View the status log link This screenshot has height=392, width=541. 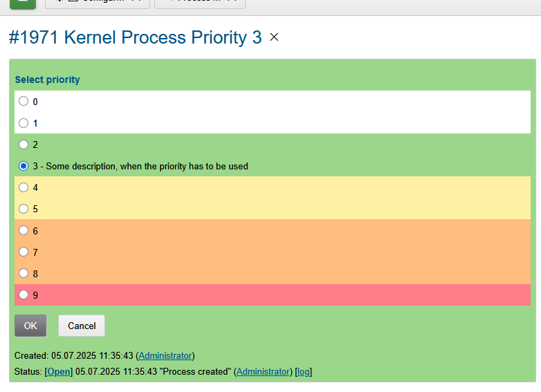tap(304, 371)
